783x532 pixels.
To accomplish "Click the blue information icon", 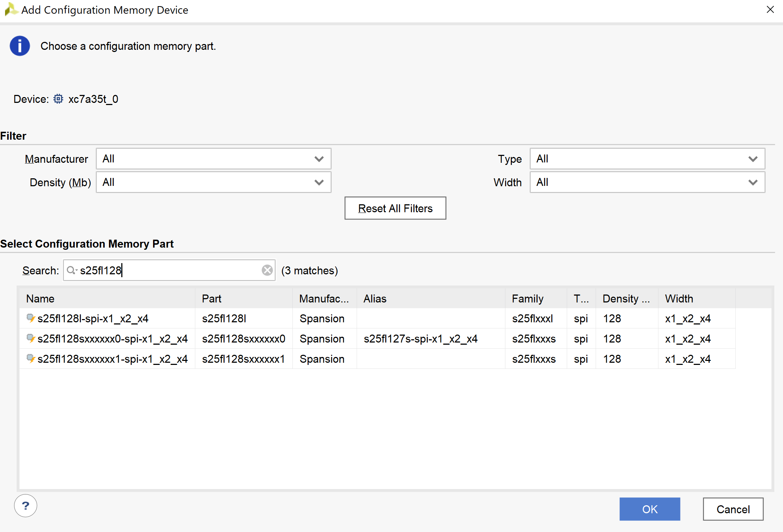I will tap(19, 46).
